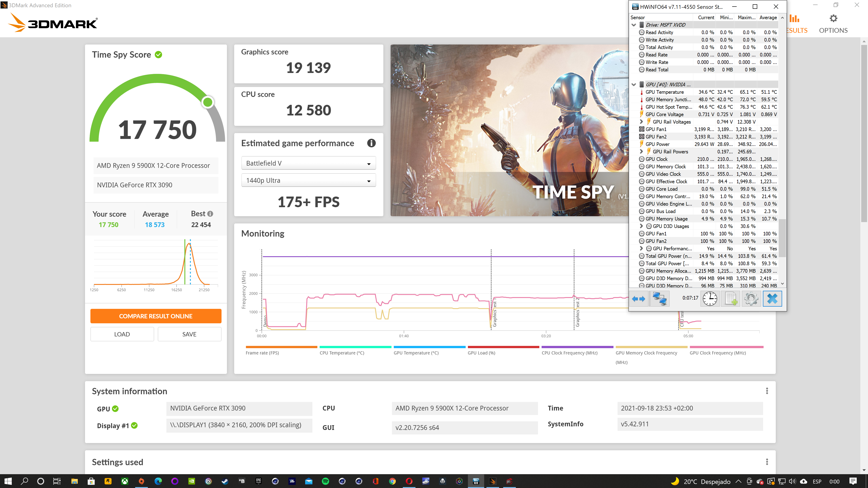This screenshot has width=868, height=488.
Task: Click HWiNFO sensor list scroll-down arrow
Action: coord(782,284)
